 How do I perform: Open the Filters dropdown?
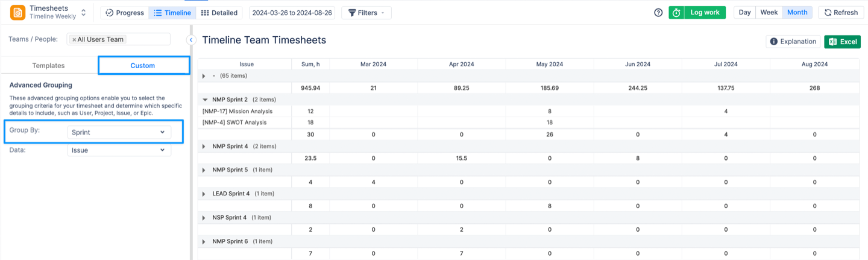[x=366, y=13]
